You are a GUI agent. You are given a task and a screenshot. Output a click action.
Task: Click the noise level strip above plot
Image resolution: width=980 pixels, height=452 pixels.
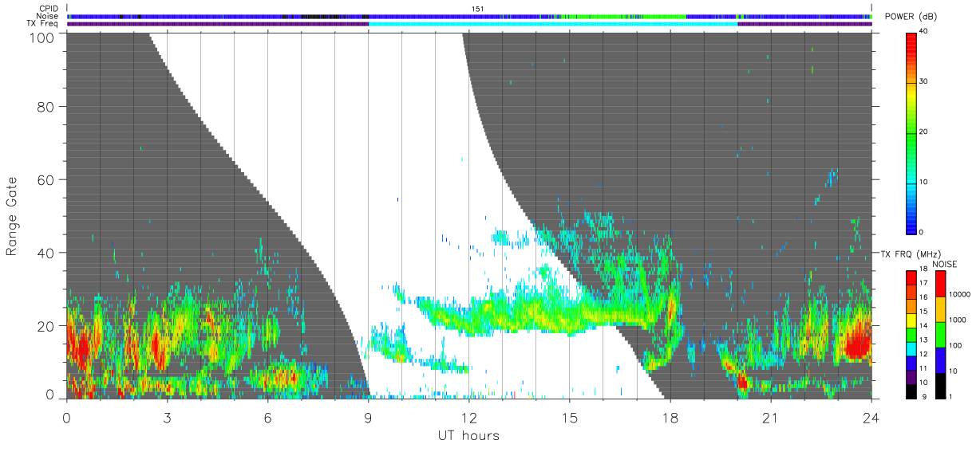[469, 16]
